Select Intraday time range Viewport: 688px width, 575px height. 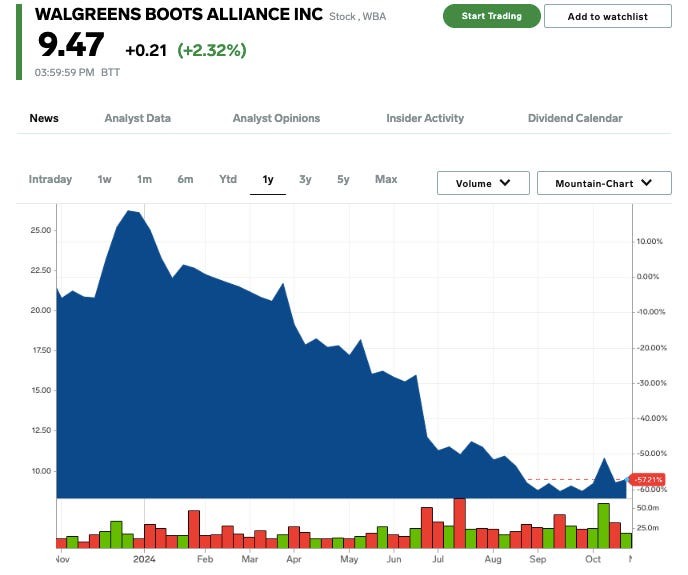[50, 179]
